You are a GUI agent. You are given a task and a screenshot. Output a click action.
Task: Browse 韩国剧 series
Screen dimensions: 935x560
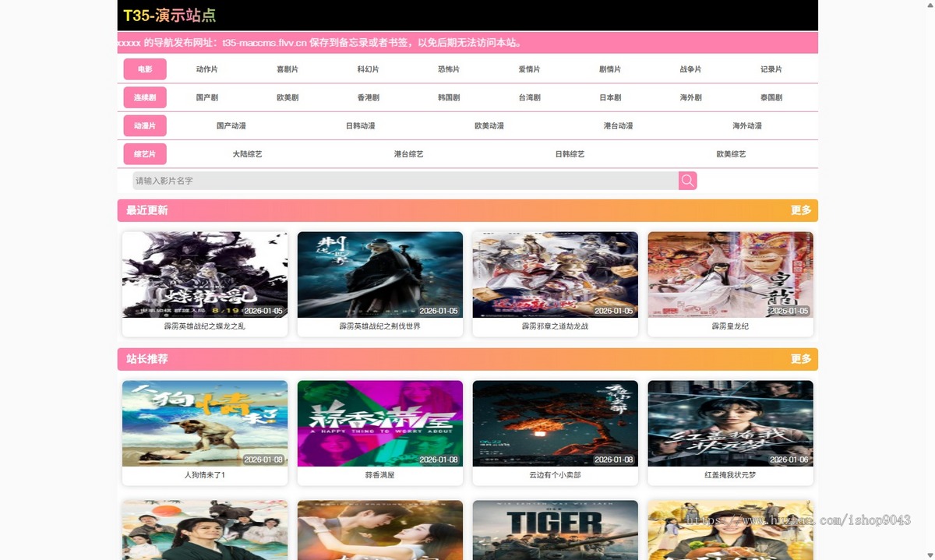tap(449, 98)
